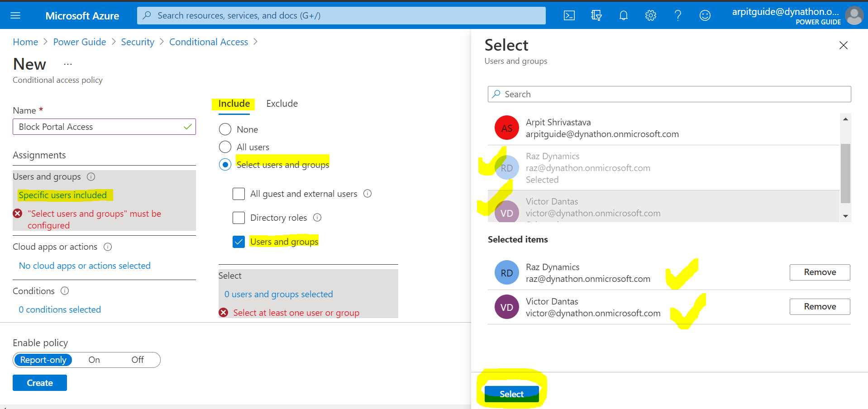Screen dimensions: 868x409
Task: Click RD avatar in Selected items
Action: click(x=507, y=272)
